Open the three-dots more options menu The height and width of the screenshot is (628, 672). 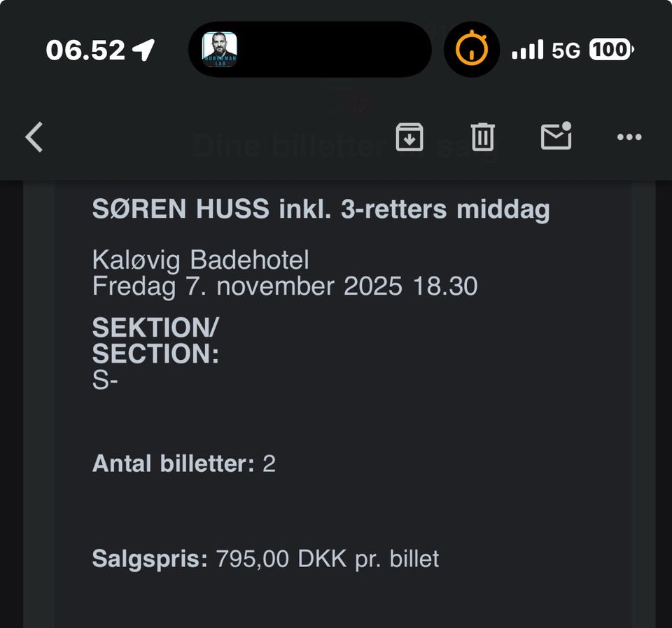[x=629, y=137]
